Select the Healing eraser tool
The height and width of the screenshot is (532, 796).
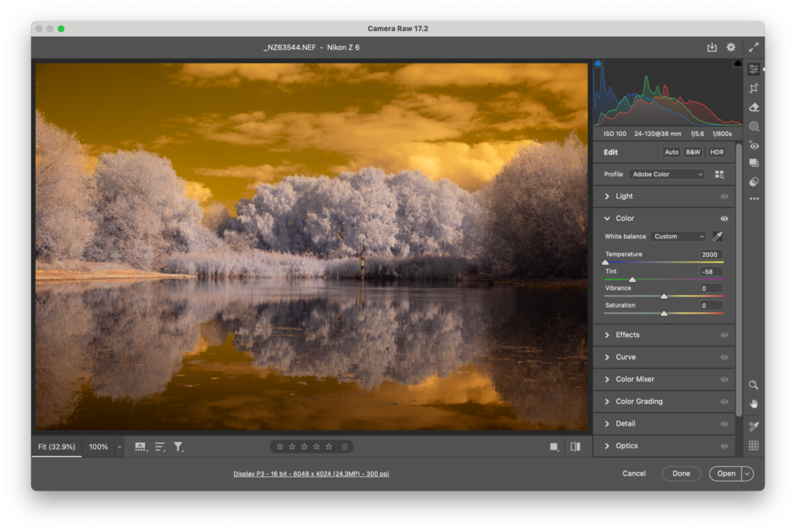pyautogui.click(x=753, y=107)
